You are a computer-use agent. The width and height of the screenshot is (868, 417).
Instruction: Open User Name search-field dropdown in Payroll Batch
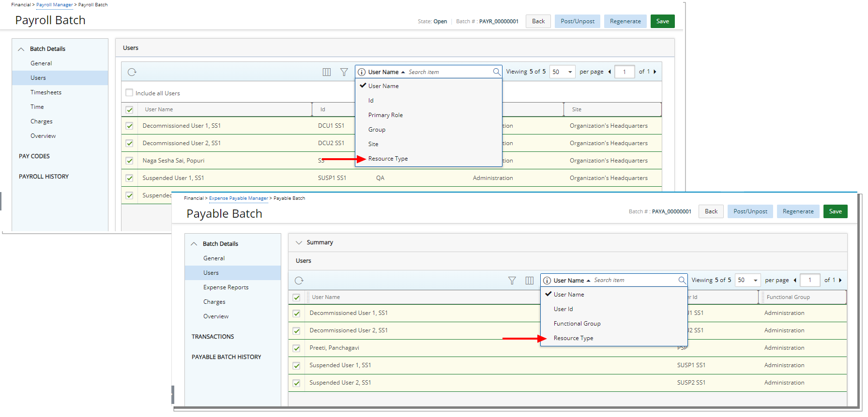point(386,72)
